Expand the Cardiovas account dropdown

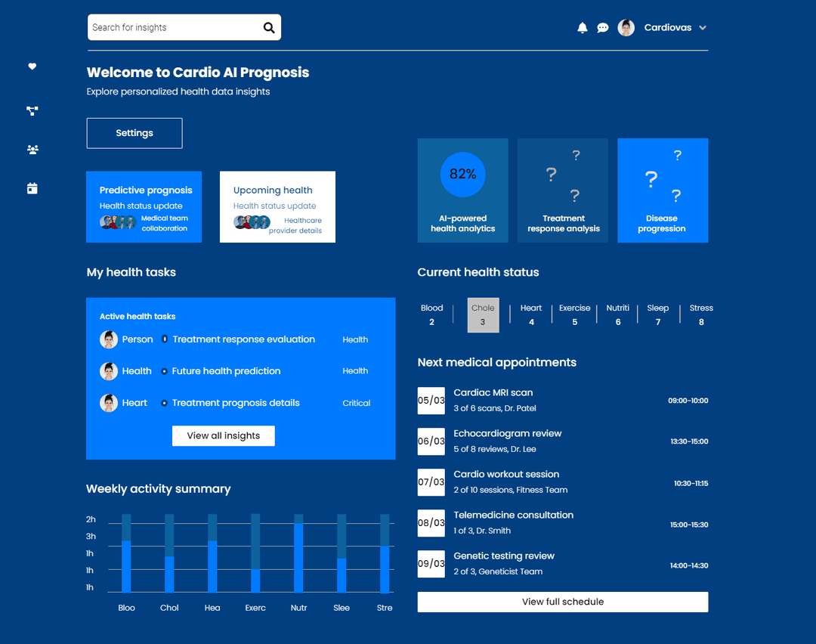click(x=703, y=28)
